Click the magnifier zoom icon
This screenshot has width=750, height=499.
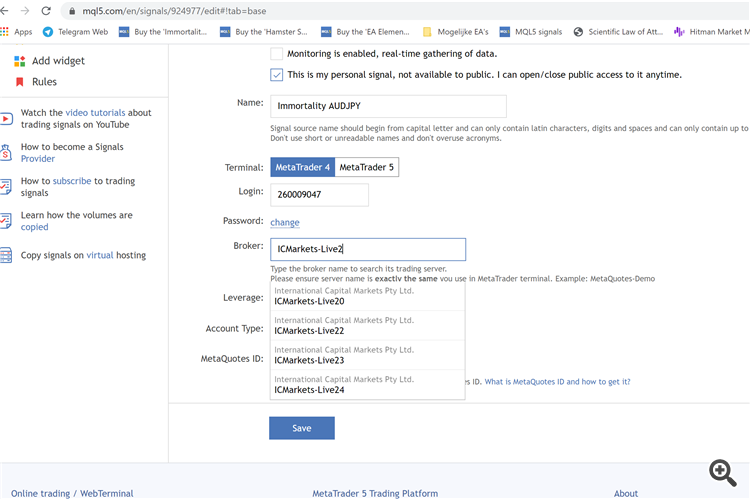[x=722, y=473]
